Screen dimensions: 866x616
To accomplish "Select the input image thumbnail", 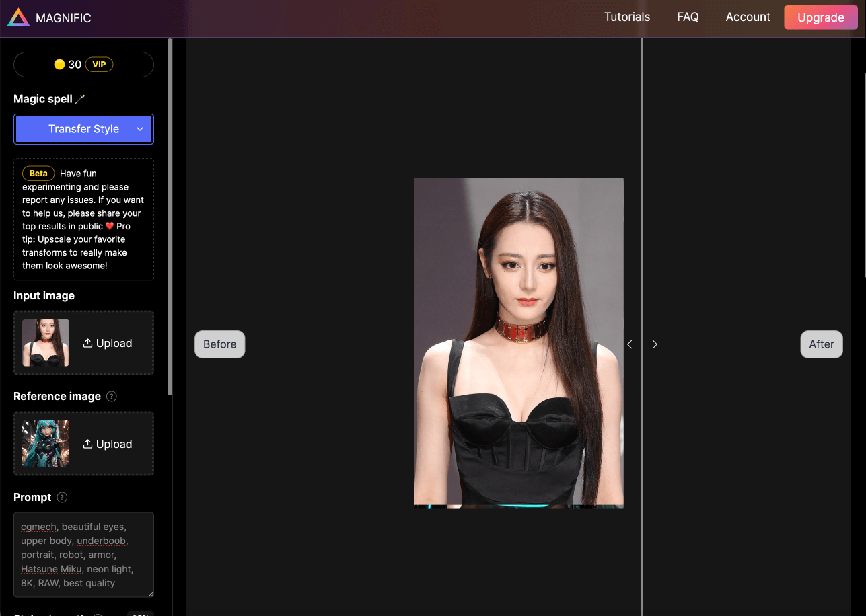I will tap(46, 343).
